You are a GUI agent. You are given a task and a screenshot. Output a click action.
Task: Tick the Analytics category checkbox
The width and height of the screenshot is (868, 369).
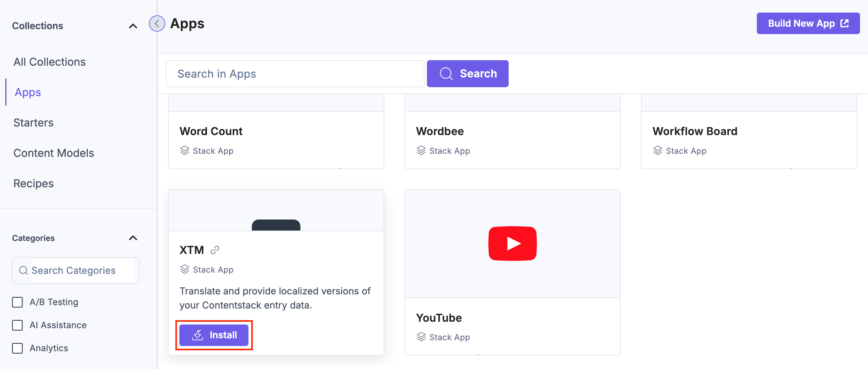[18, 348]
